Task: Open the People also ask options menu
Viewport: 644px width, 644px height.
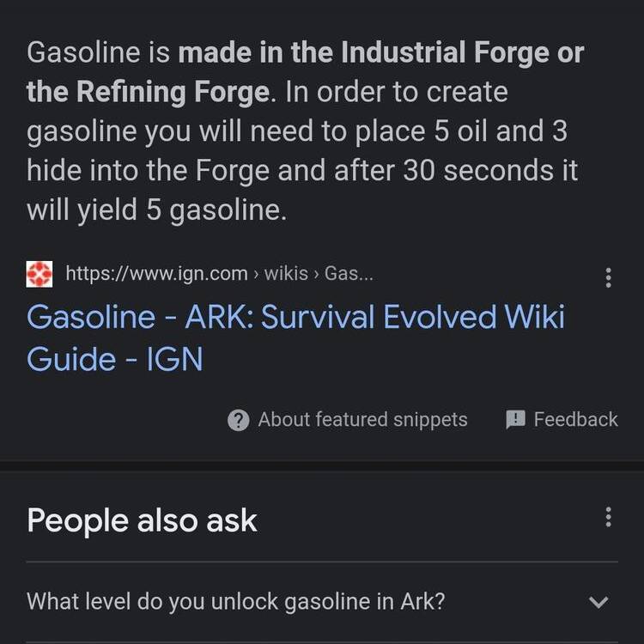Action: click(608, 517)
